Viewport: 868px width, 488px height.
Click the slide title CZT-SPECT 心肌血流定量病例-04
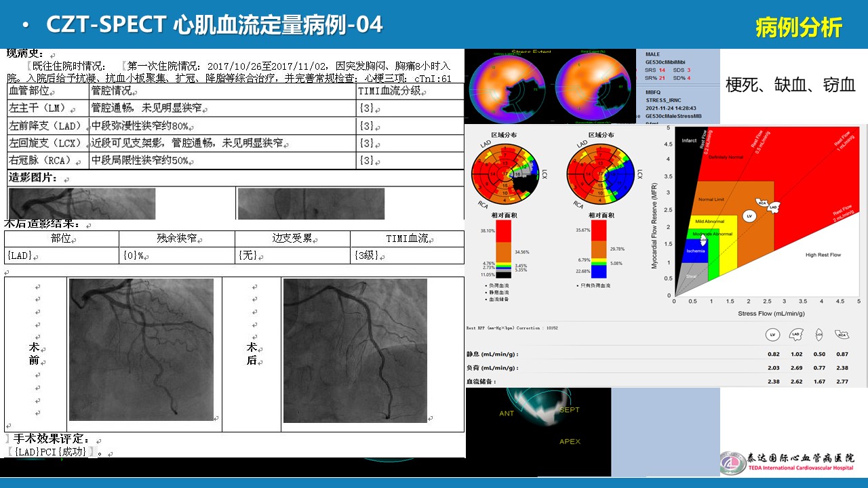[214, 25]
